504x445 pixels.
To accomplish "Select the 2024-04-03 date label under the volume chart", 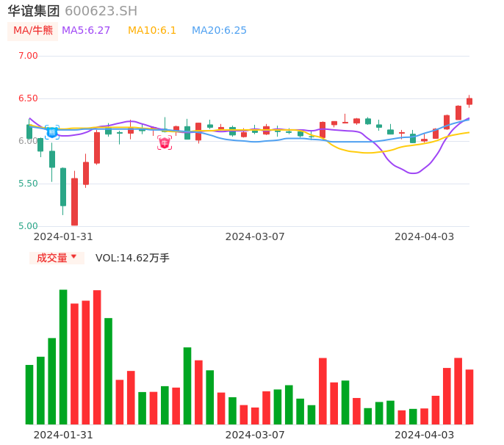I will pos(424,434).
